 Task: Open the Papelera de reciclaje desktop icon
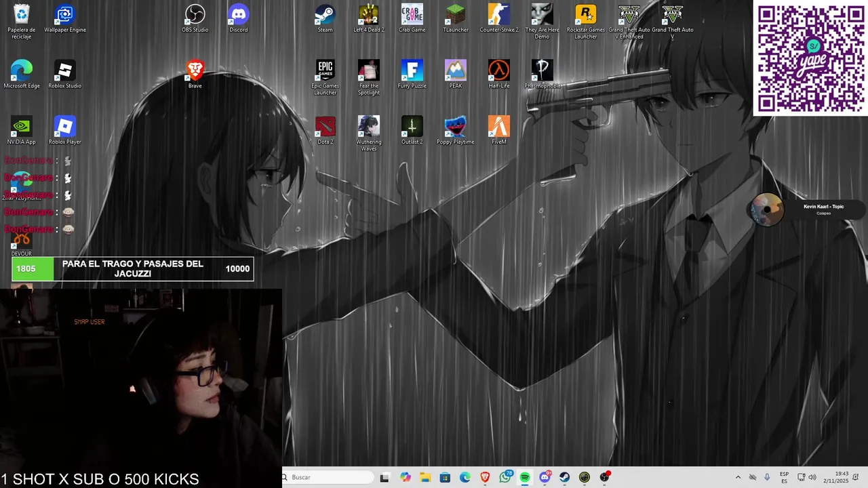pyautogui.click(x=22, y=22)
